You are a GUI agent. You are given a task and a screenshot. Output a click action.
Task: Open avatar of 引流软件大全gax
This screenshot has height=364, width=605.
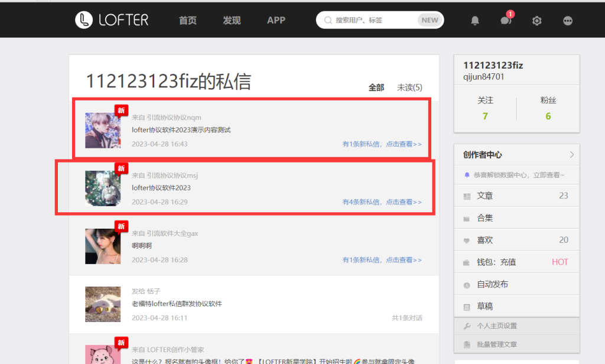pos(103,246)
